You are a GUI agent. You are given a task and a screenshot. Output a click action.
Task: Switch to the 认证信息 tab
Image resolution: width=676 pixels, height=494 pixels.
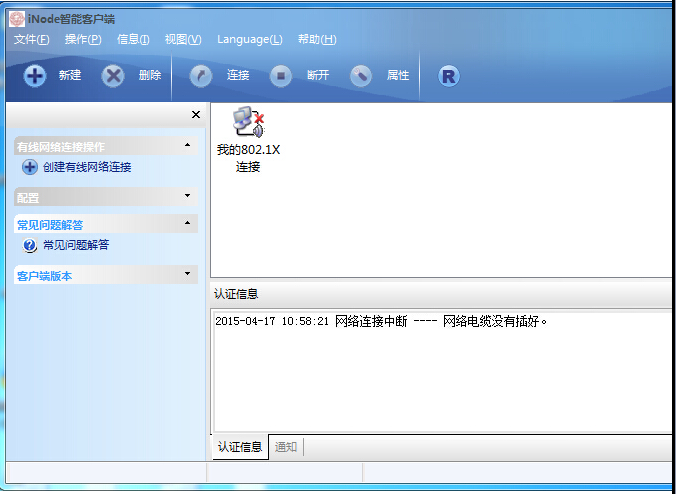pos(240,447)
